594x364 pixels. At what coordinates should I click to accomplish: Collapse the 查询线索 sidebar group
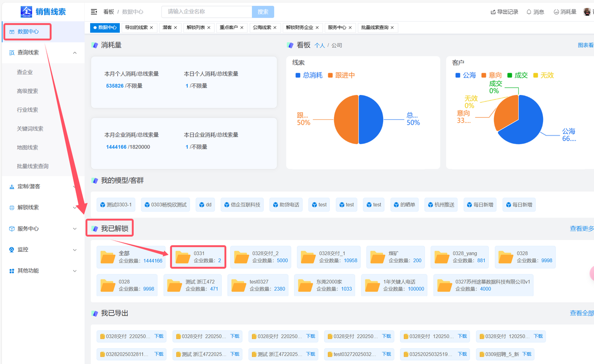click(x=43, y=52)
